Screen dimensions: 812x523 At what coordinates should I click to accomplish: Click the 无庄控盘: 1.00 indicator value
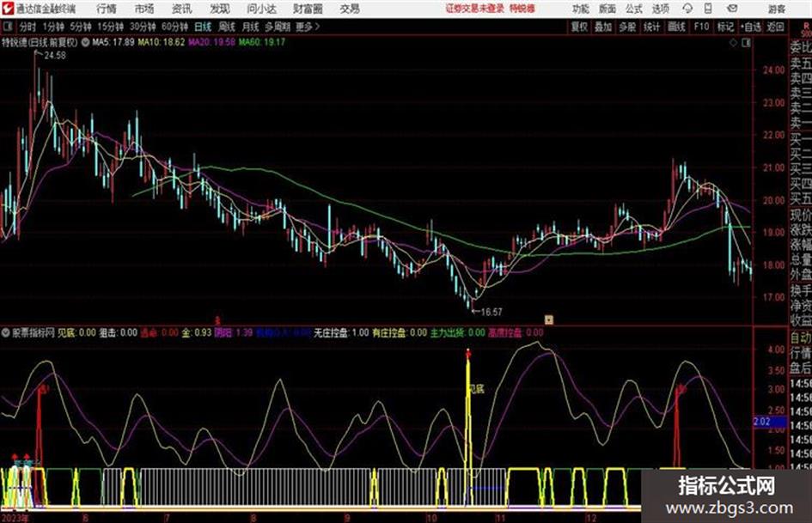(x=341, y=332)
